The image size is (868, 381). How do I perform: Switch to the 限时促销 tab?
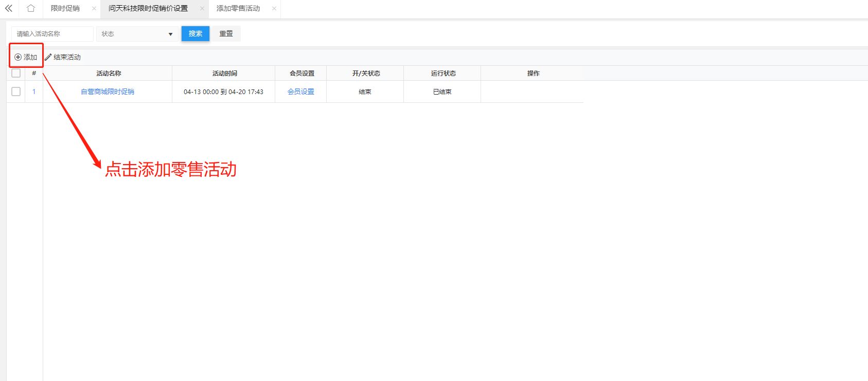[65, 8]
